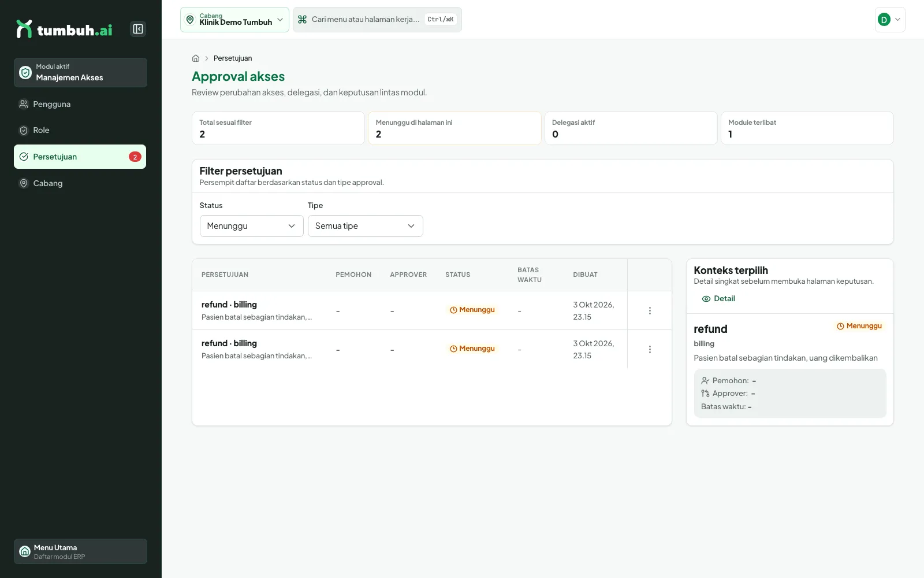The height and width of the screenshot is (578, 924).
Task: Open the actions menu for the second refund row
Action: pos(650,349)
